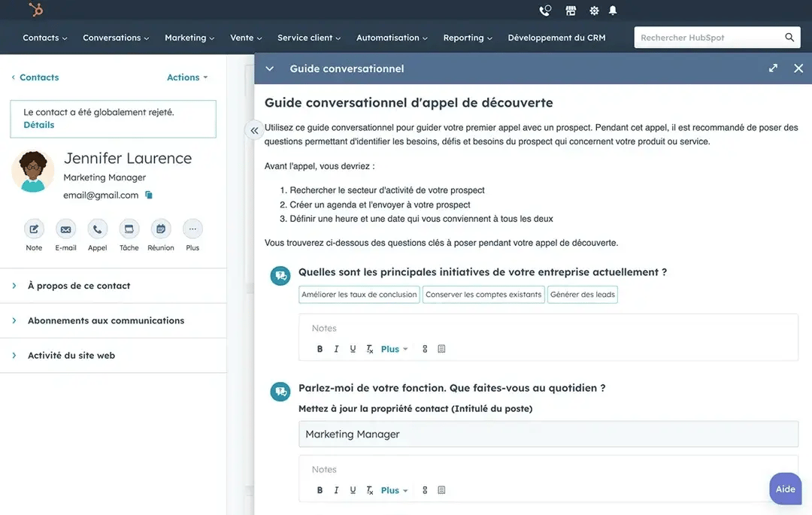Copy the email address with copy icon

tap(149, 195)
